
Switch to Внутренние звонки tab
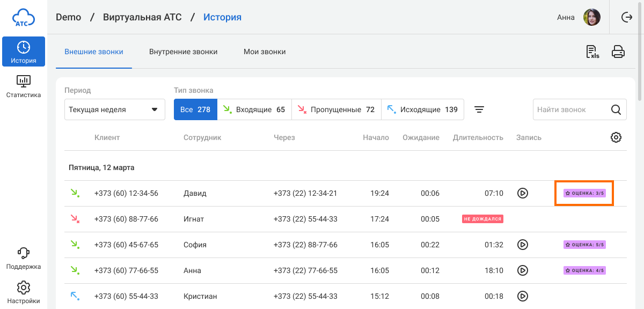(183, 52)
